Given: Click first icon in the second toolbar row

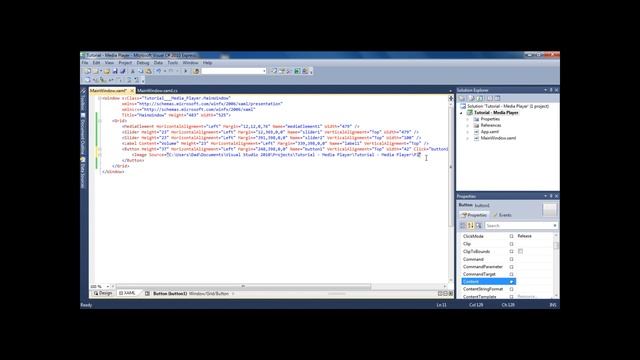Looking at the screenshot, I should point(87,80).
